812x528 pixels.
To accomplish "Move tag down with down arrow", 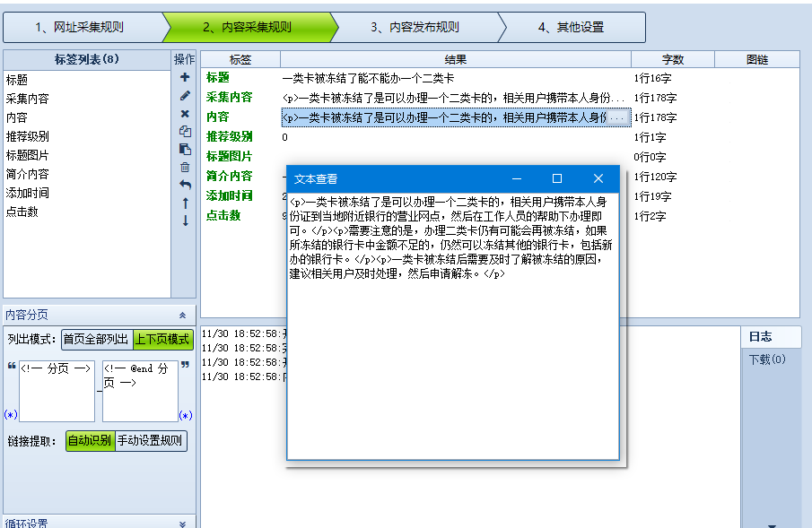I will tap(185, 221).
